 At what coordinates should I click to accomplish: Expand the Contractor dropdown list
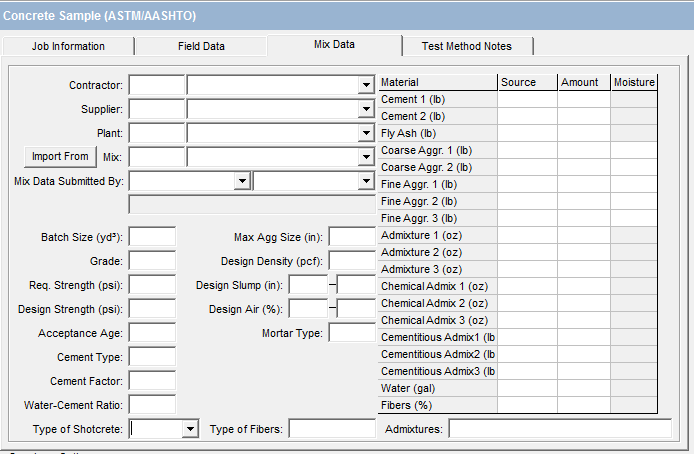[x=366, y=86]
